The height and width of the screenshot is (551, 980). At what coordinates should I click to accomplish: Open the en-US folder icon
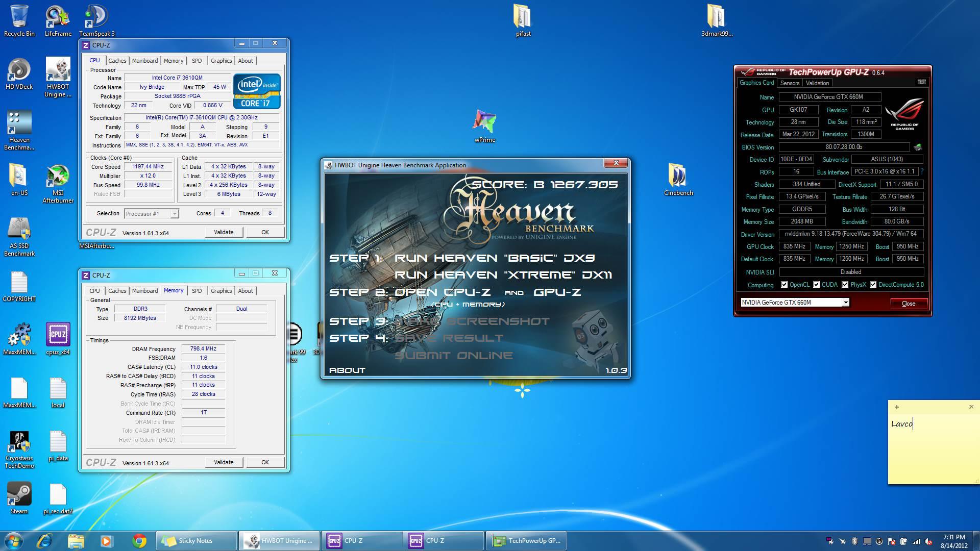pyautogui.click(x=19, y=180)
